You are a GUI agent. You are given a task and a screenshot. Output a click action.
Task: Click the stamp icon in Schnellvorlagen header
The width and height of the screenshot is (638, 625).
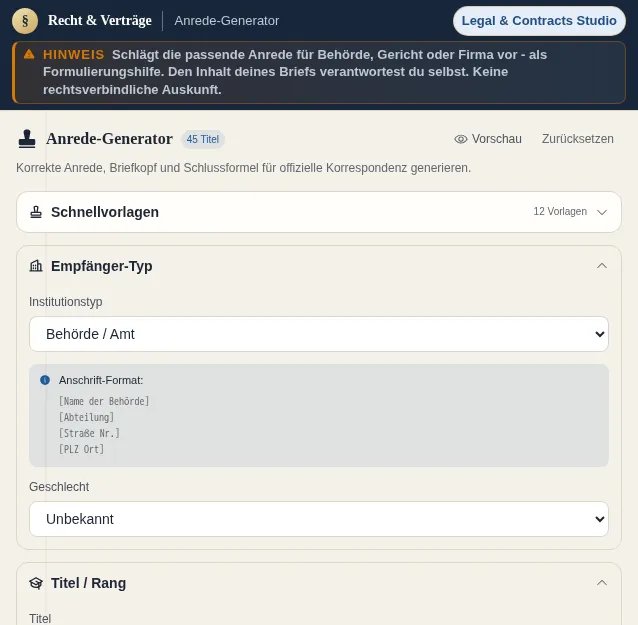click(x=36, y=212)
